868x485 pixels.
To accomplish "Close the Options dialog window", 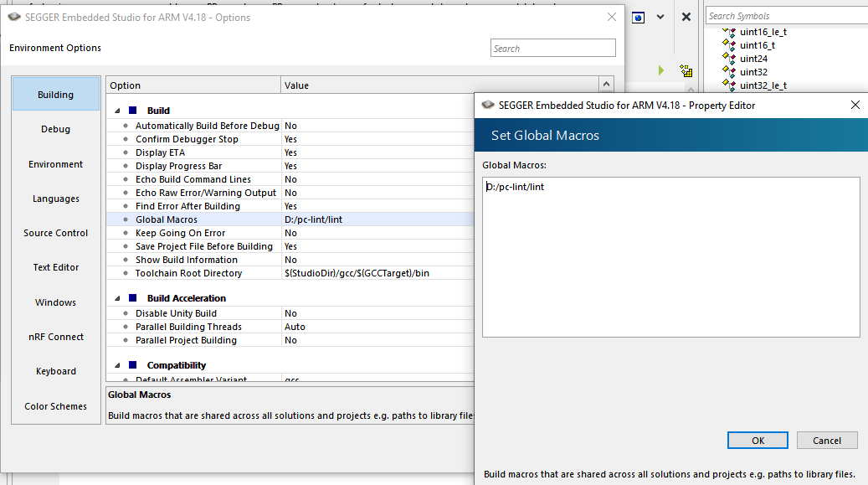I will (612, 18).
